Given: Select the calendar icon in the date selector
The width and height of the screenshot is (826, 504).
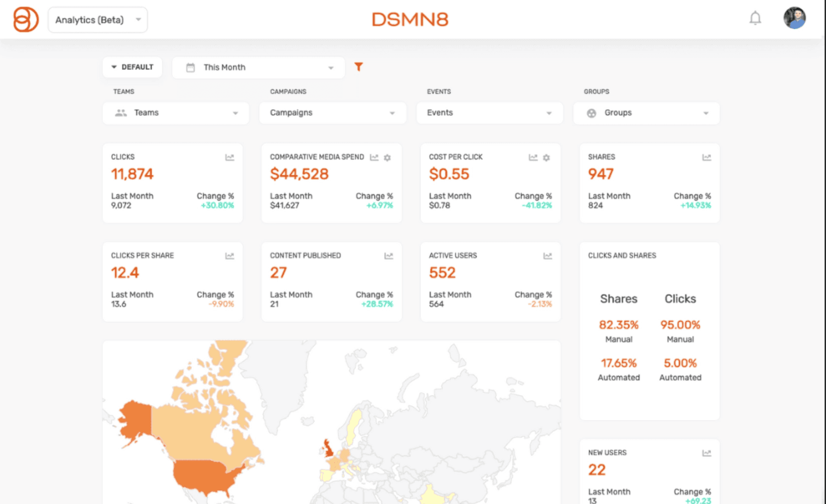Looking at the screenshot, I should point(190,67).
